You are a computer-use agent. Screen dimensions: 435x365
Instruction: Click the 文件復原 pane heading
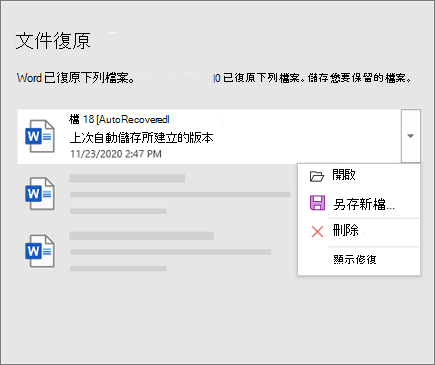(53, 41)
